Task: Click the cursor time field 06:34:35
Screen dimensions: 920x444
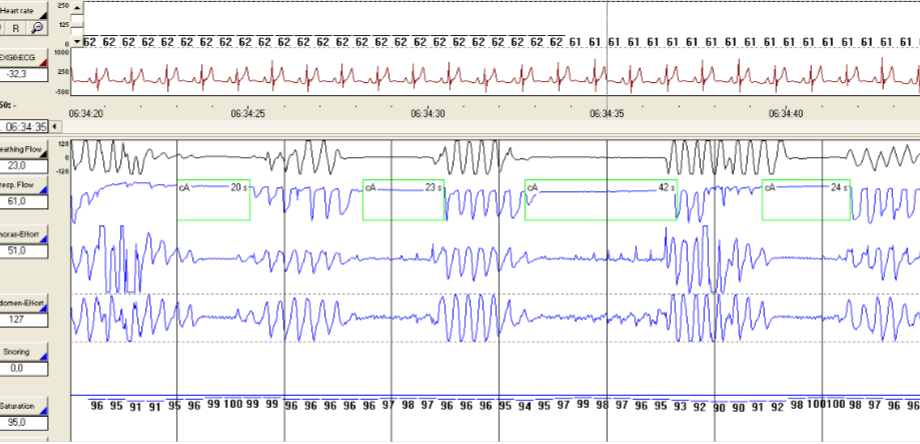Action: click(23, 127)
